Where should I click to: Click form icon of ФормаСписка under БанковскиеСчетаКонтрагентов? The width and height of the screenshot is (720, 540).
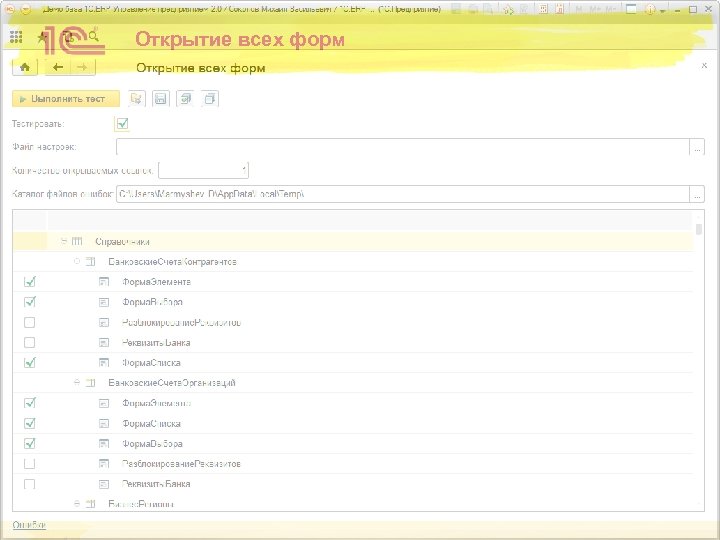[x=104, y=362]
